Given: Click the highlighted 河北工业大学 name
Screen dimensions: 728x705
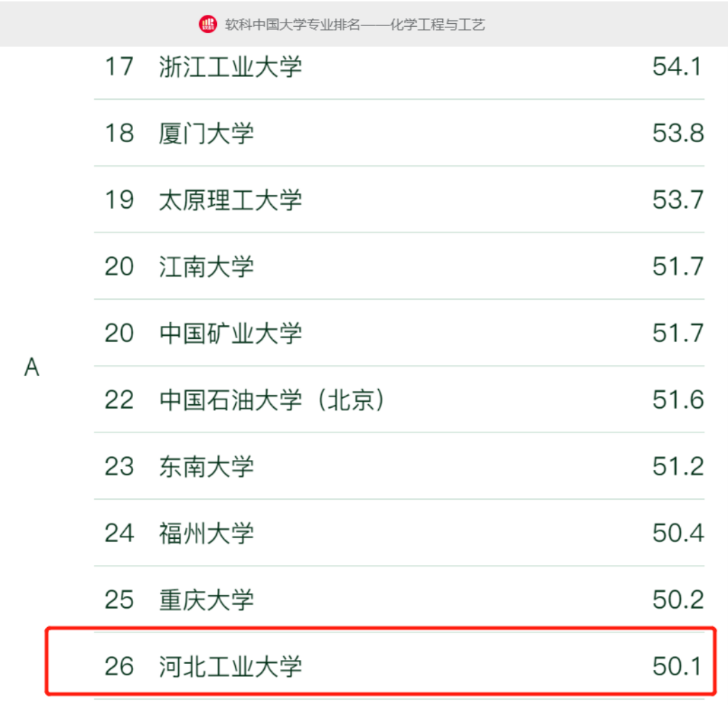Looking at the screenshot, I should coord(230,666).
